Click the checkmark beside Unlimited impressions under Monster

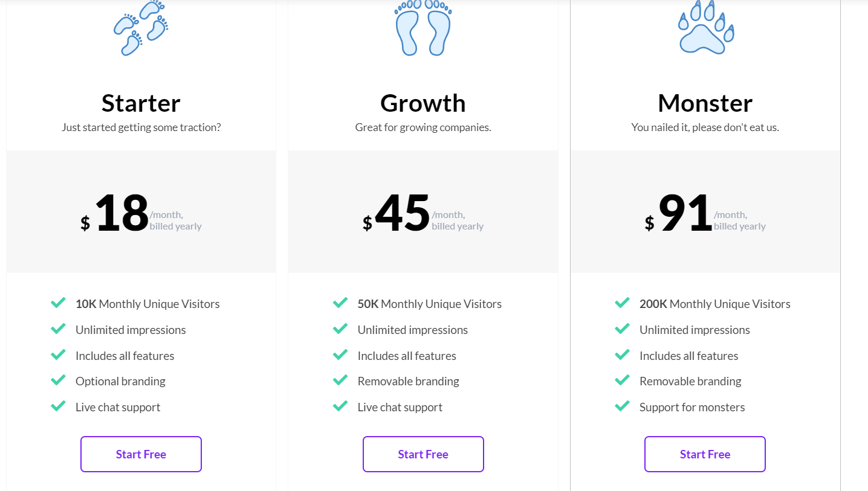622,328
